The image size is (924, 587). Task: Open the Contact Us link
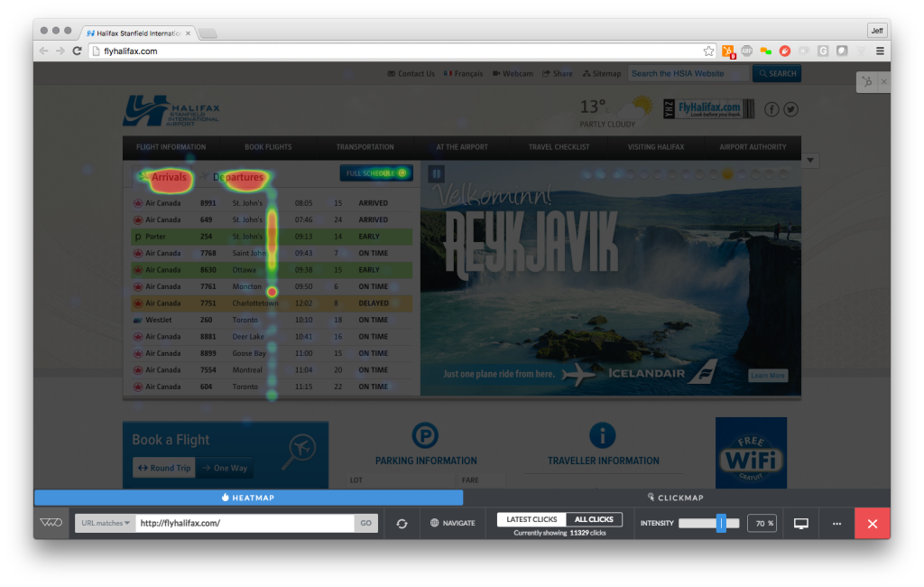tap(411, 74)
